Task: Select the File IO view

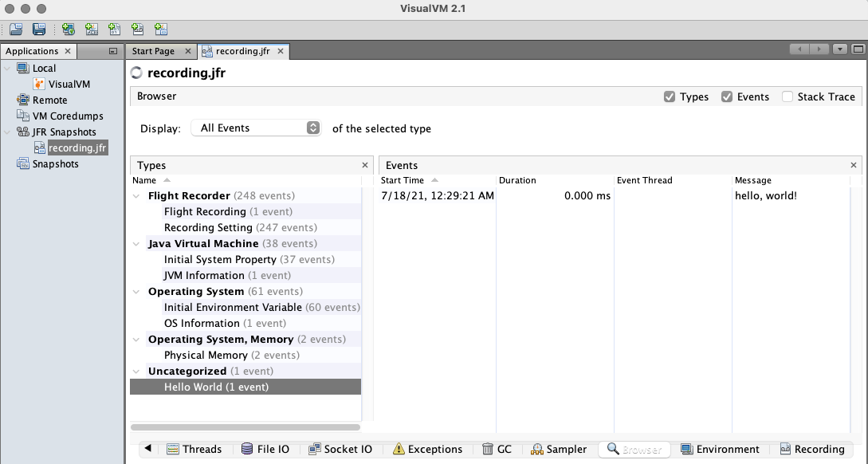Action: (x=266, y=449)
